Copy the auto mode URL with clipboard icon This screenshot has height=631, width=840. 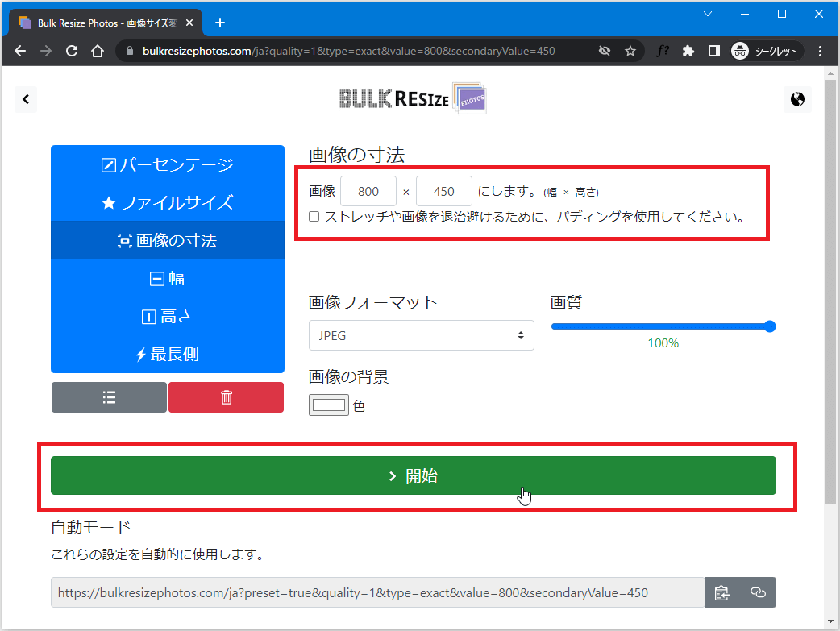coord(721,592)
